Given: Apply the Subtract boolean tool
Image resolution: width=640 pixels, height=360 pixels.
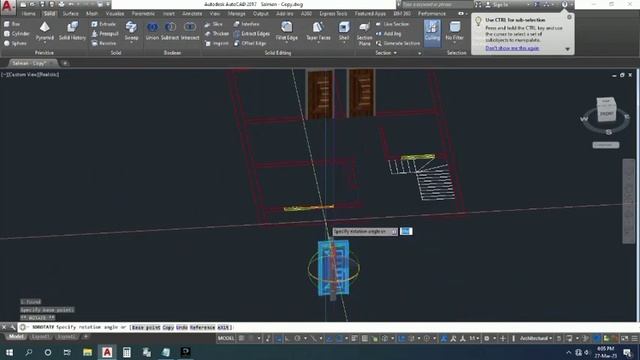Looking at the screenshot, I should 170,31.
